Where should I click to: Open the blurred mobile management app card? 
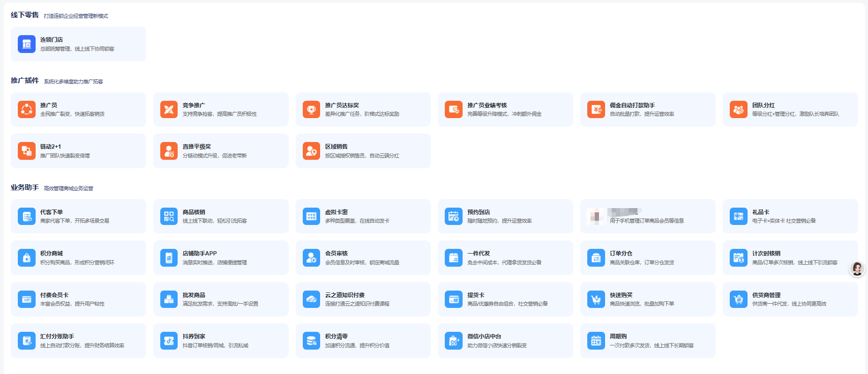[x=647, y=217]
